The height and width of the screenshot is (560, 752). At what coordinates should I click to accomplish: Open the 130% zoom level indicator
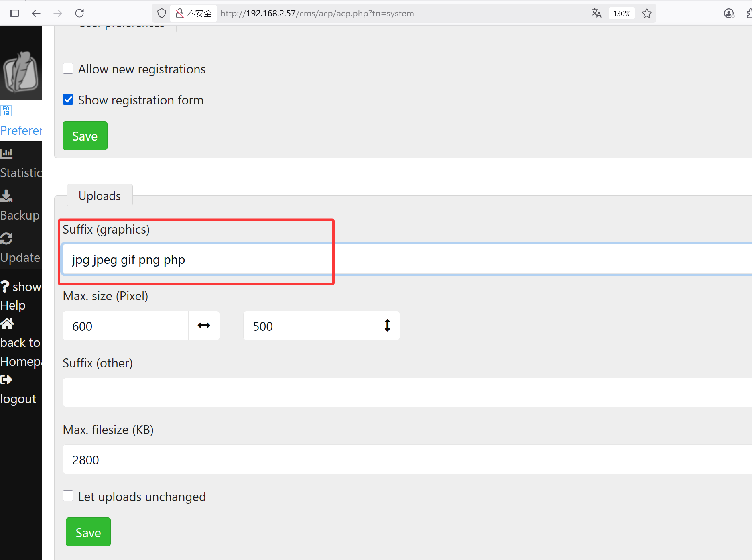621,13
